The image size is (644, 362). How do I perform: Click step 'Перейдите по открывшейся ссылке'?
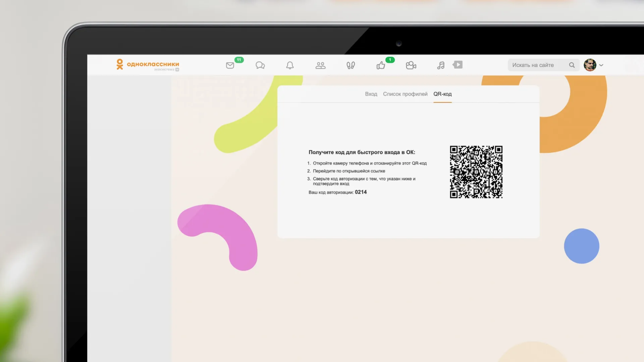coord(349,171)
